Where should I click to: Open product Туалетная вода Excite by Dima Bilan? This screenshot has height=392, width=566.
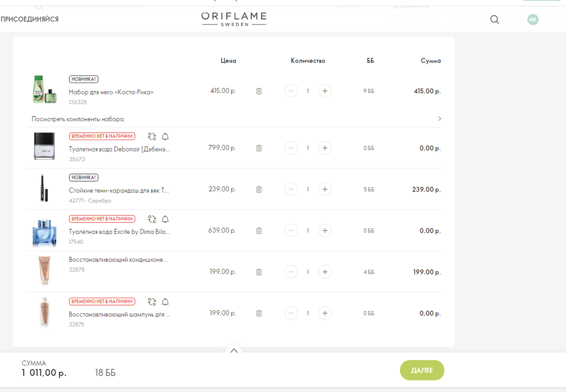[x=120, y=232]
